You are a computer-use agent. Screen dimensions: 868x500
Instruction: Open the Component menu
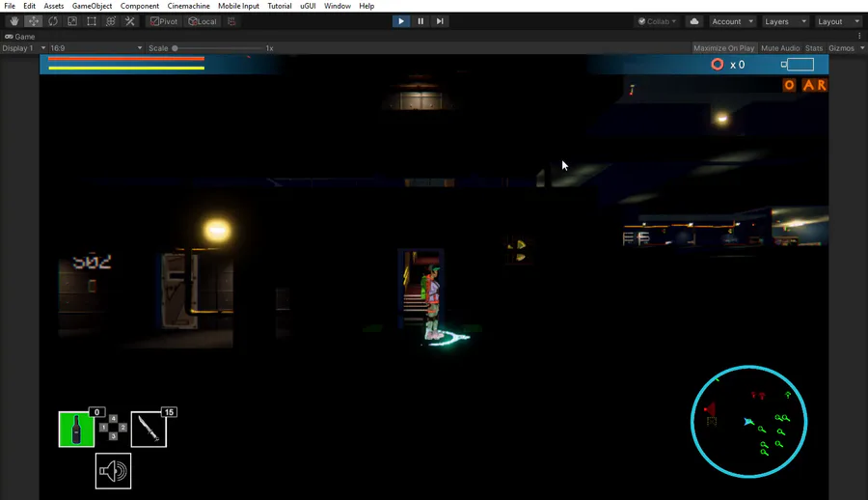coord(140,6)
